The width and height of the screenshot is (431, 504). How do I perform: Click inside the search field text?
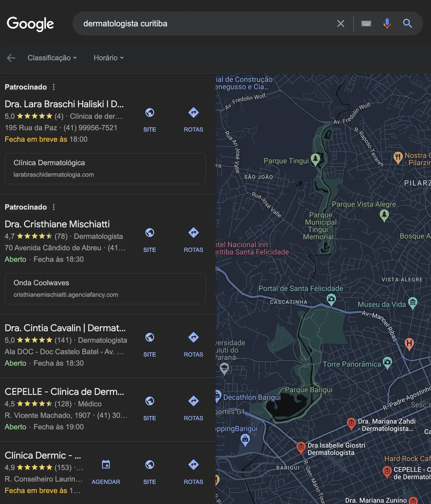click(125, 23)
